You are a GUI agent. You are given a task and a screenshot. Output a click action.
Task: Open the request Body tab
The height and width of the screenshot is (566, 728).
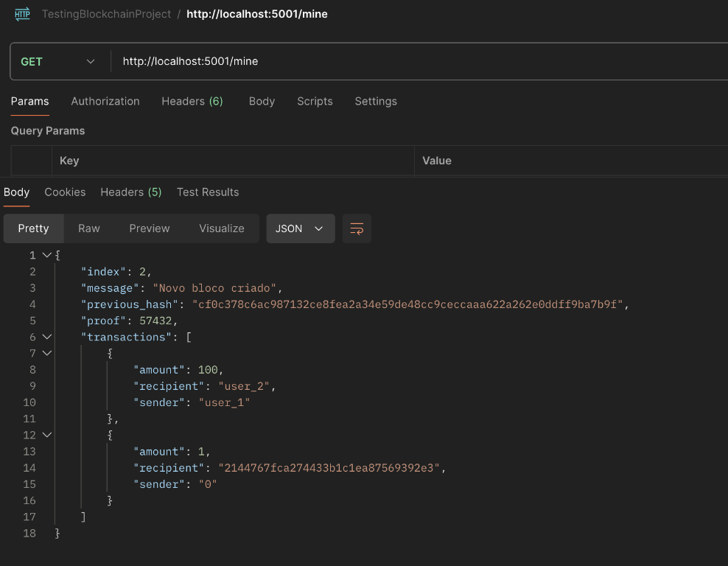(x=262, y=101)
